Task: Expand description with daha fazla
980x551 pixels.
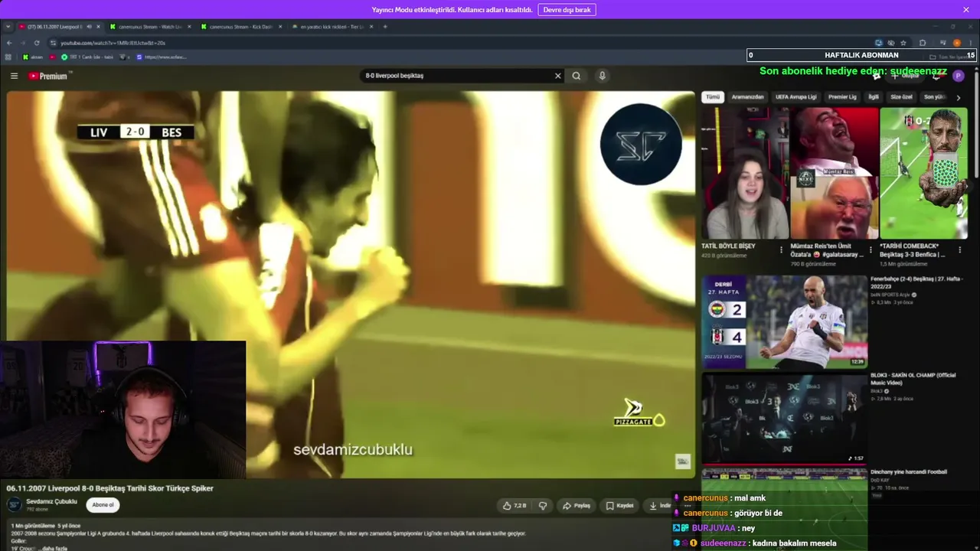Action: 54,548
